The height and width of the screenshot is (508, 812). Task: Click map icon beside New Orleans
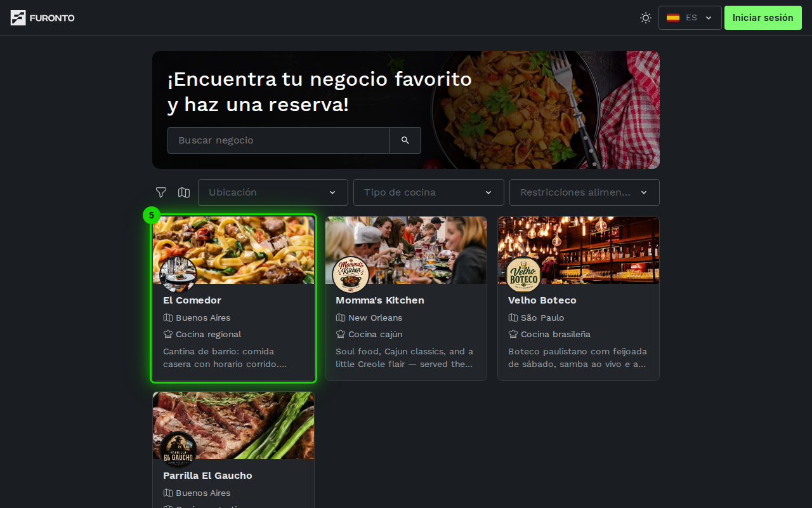point(341,317)
